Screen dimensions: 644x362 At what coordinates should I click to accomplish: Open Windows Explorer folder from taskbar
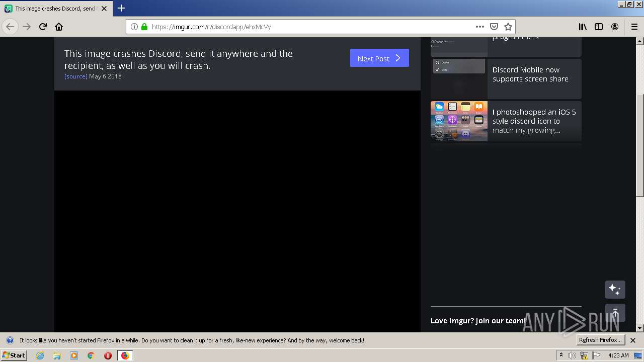point(57,355)
